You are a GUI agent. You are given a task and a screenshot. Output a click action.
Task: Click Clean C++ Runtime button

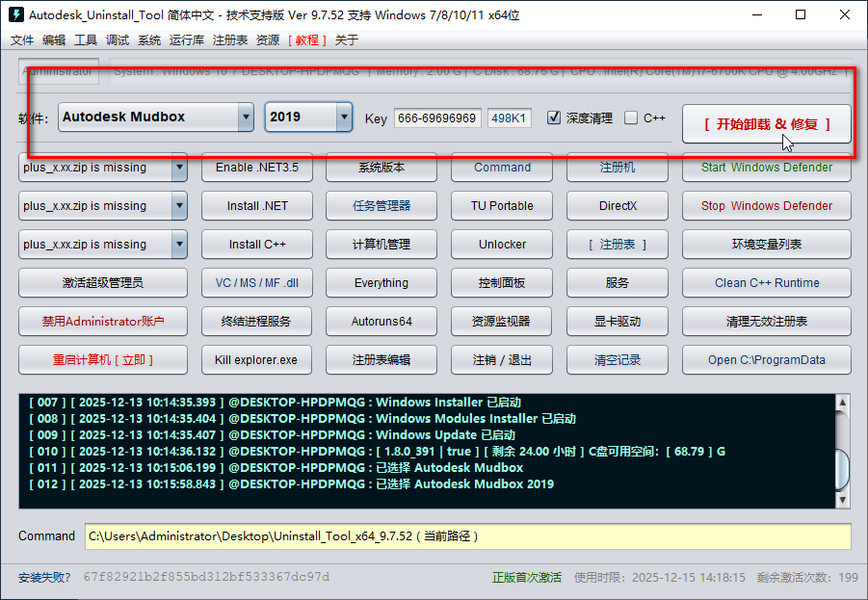tap(767, 283)
